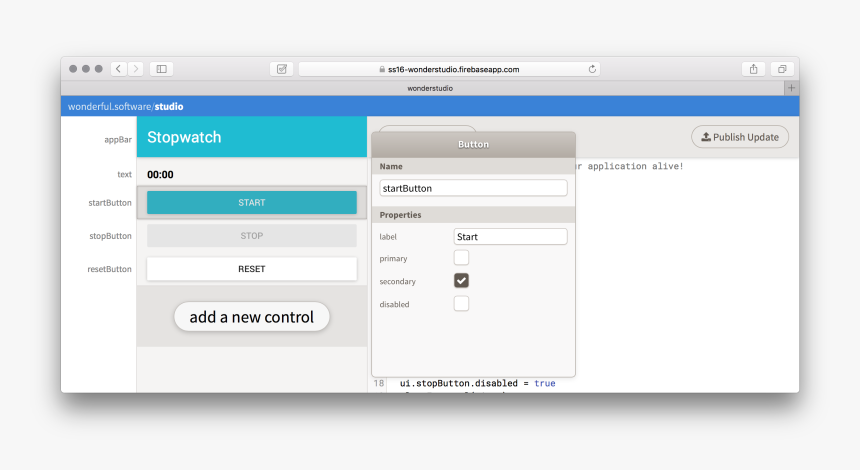Select the wonderstudio browser tab

click(x=430, y=88)
